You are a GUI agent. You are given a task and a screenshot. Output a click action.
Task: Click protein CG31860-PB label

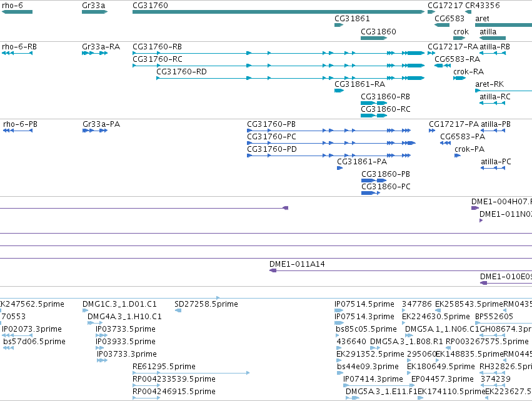386,174
